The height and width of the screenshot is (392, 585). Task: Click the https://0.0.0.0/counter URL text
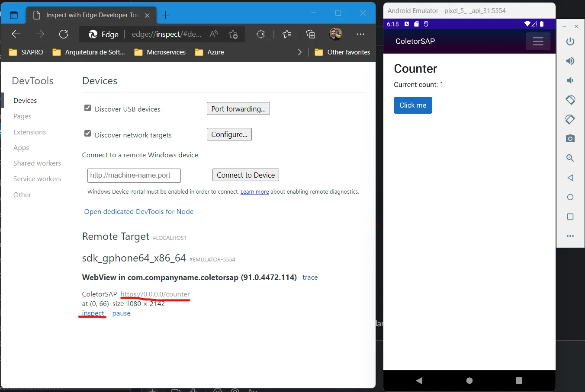pos(155,294)
